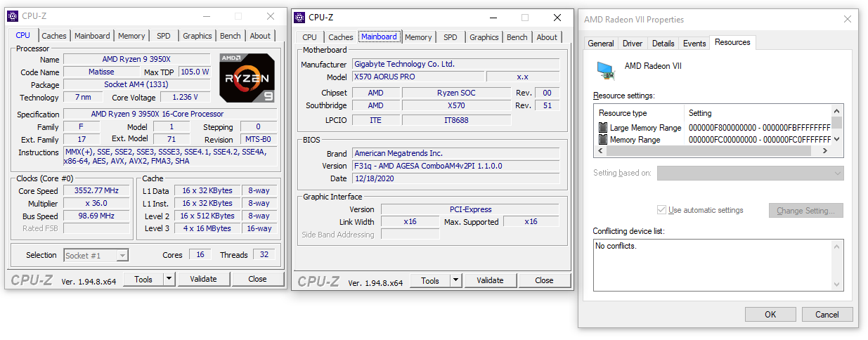Click Tools button in Mainboard CPU-Z window
Screen dimensions: 868x340
pyautogui.click(x=430, y=280)
